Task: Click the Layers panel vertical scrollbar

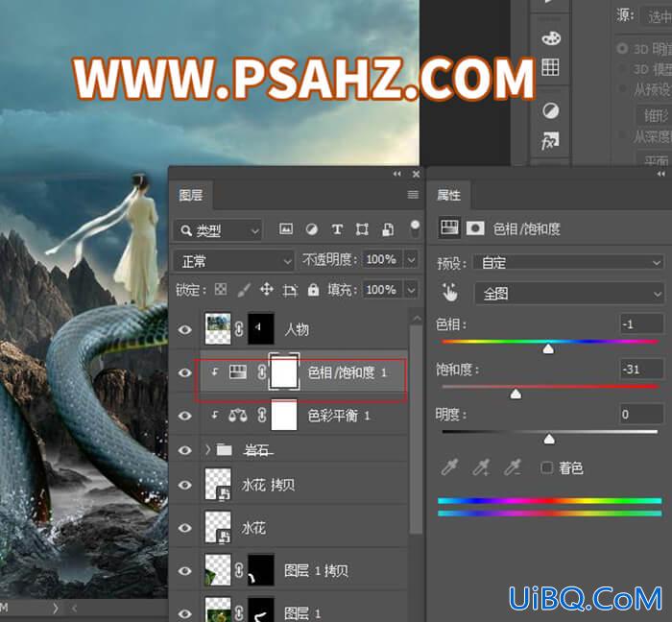Action: tap(416, 428)
